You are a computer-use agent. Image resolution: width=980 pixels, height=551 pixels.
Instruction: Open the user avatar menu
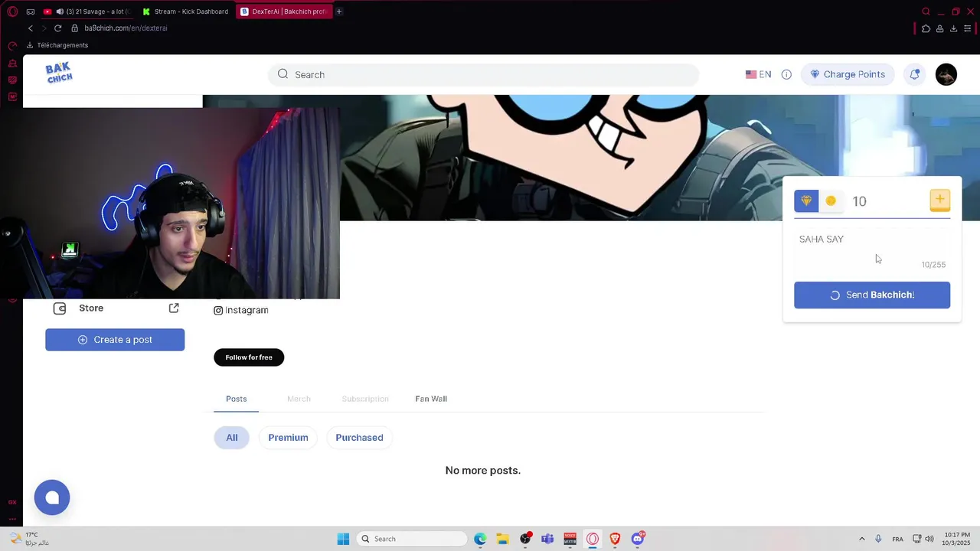(946, 74)
